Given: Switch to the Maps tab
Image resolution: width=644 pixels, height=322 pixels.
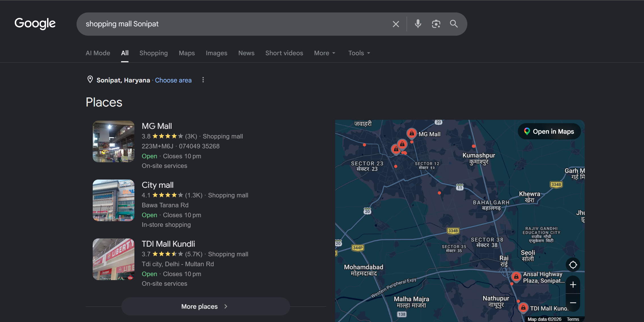Looking at the screenshot, I should [x=187, y=53].
